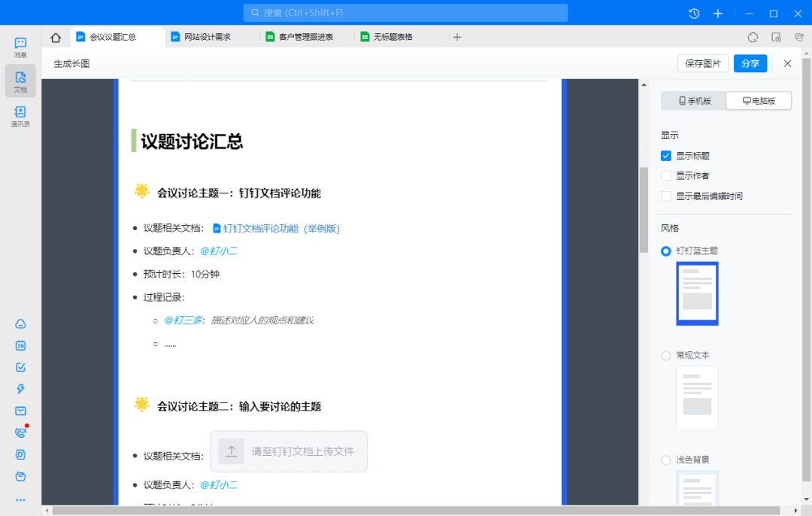
Task: Click the lightning bolt icon in the sidebar
Action: [x=20, y=389]
